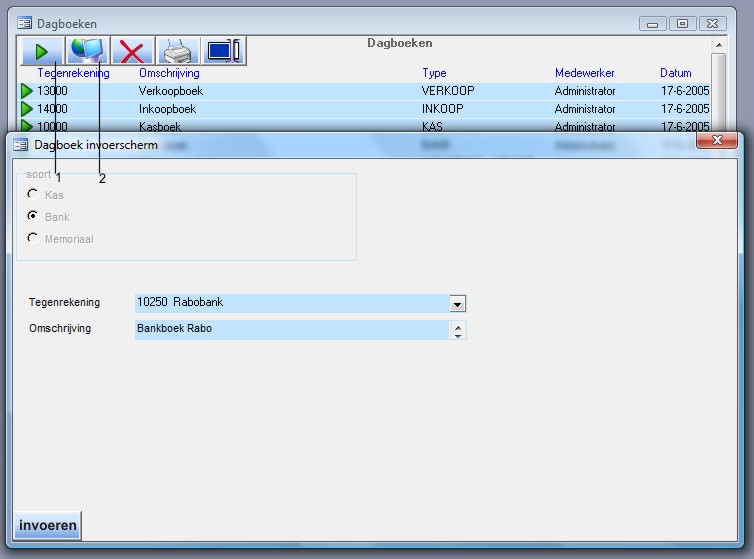Click the green play arrow toolbar button
Viewport: 754px width, 559px height.
click(x=42, y=51)
